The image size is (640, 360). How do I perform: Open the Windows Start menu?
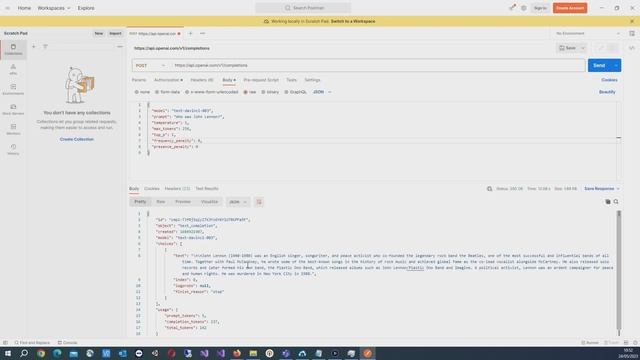8,353
